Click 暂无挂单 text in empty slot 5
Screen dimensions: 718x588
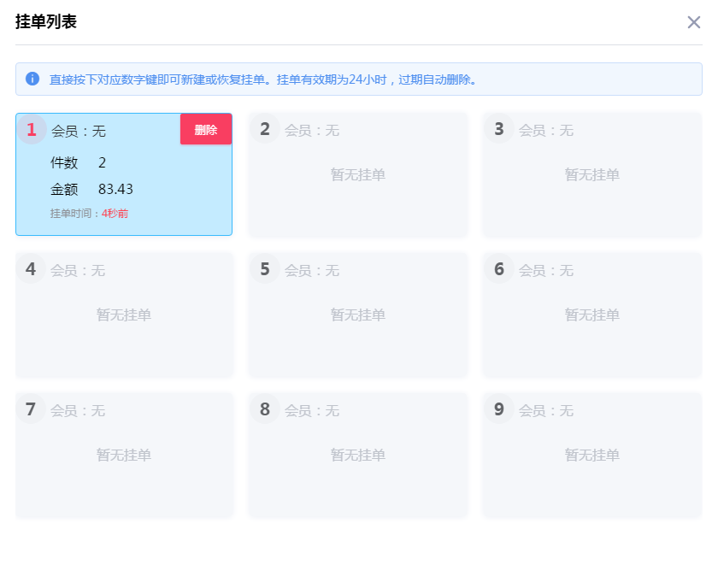(x=358, y=315)
